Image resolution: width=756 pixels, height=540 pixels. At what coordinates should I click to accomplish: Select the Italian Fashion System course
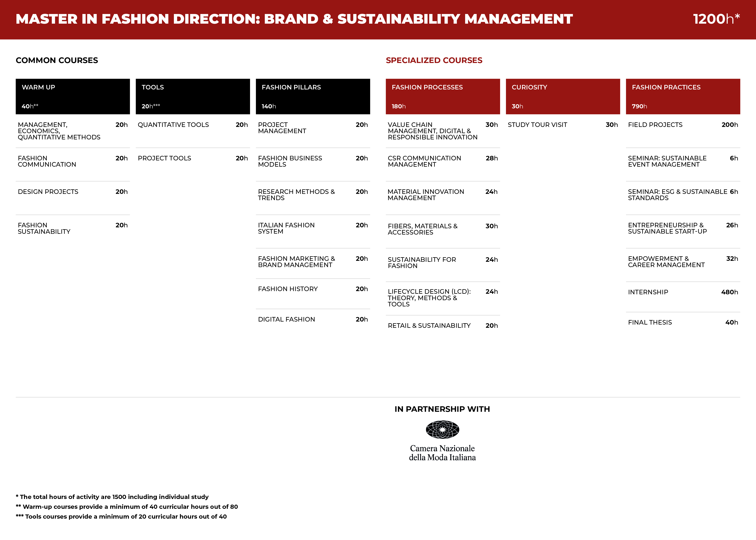point(313,232)
